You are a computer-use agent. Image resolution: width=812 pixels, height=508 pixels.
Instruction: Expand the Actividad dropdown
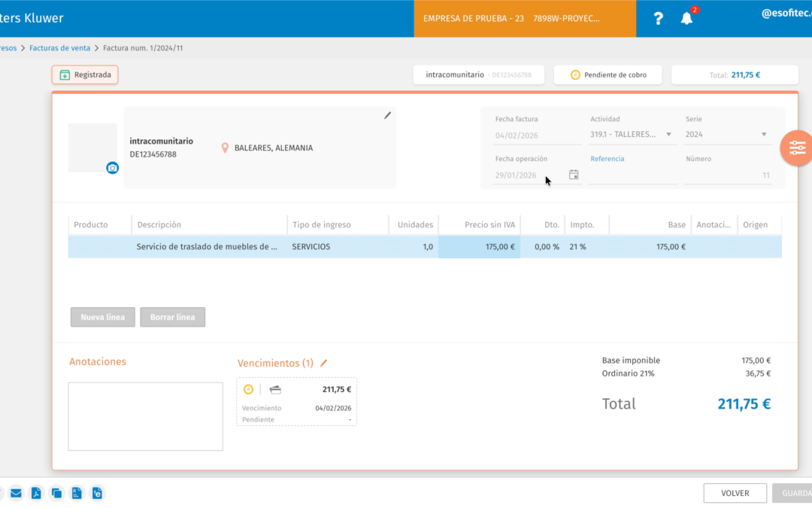[x=668, y=134]
